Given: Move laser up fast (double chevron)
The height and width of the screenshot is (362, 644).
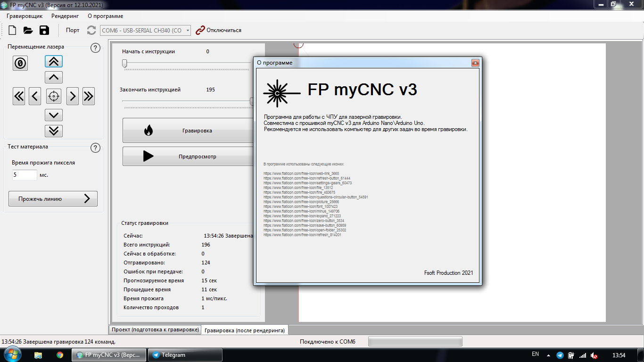Looking at the screenshot, I should coord(54,61).
